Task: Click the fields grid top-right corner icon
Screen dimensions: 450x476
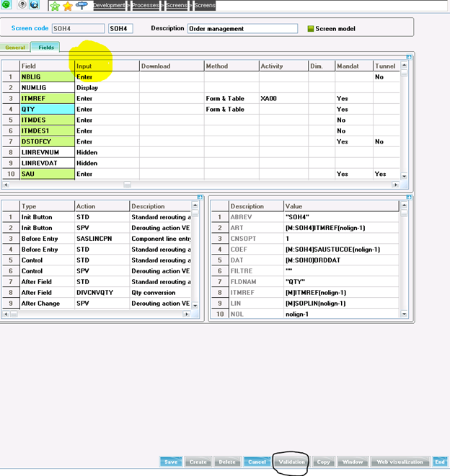Action: (411, 56)
